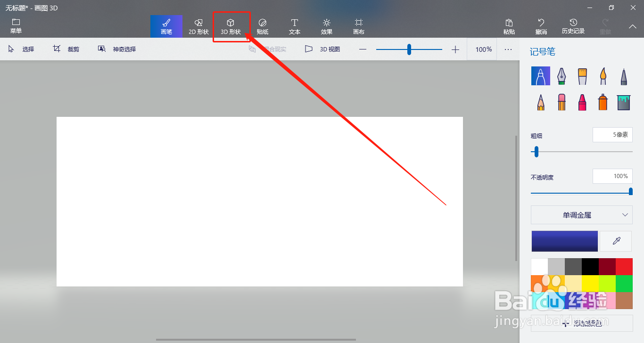This screenshot has height=343, width=644.
Task: Open the 贴纸 stickers tab
Action: tap(263, 26)
